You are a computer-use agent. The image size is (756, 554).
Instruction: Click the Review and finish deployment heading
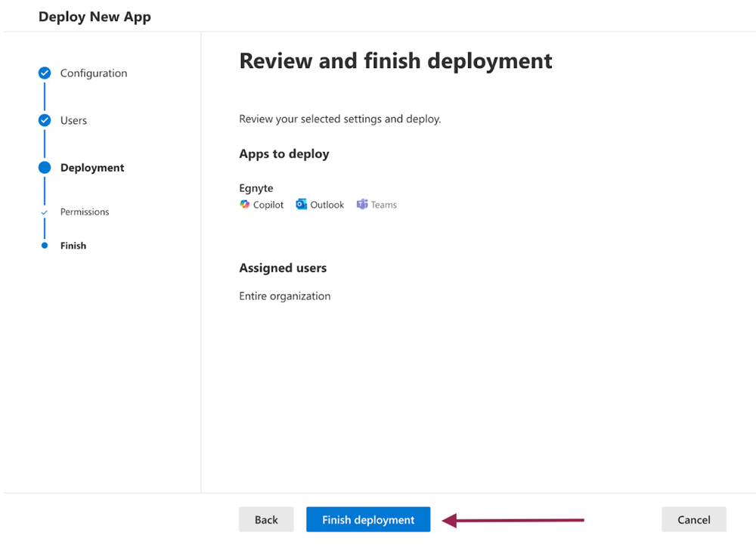coord(395,60)
